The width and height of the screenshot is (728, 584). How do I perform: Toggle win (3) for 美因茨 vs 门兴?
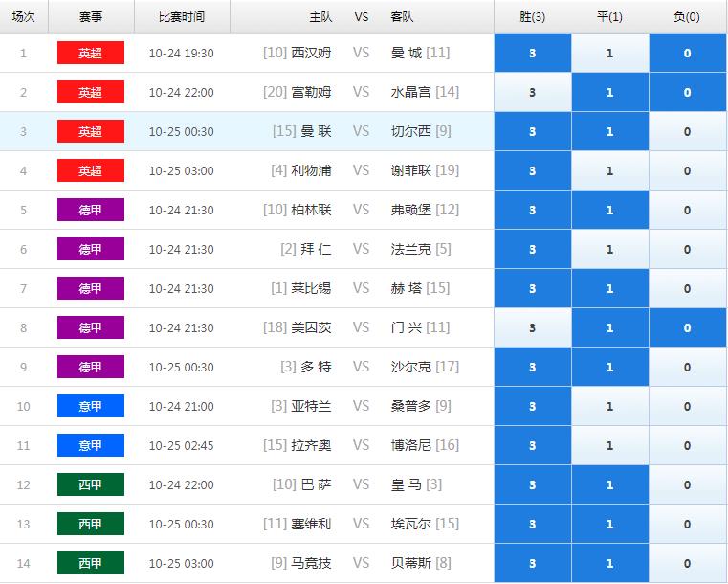[533, 327]
